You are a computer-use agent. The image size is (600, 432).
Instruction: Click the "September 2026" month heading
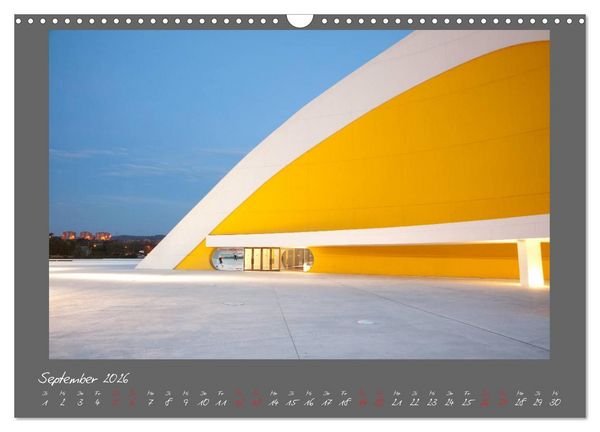click(83, 378)
